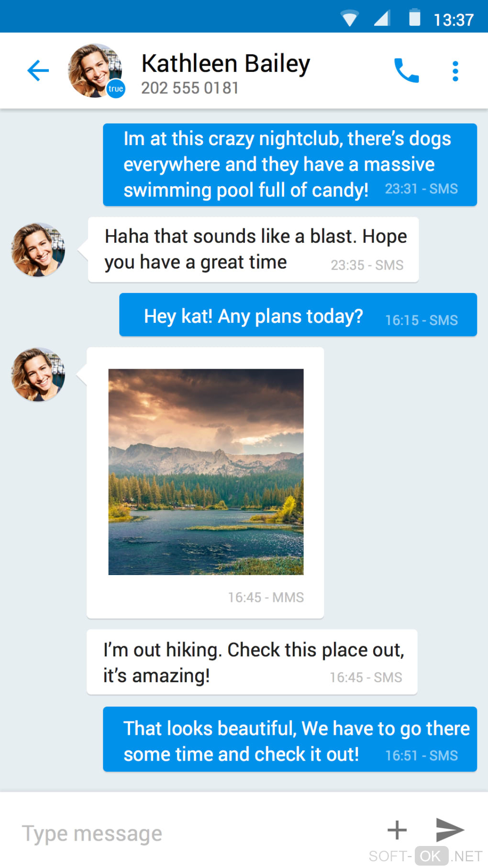Tap avatar beside the MMS photo message
The width and height of the screenshot is (488, 868).
pos(38,374)
